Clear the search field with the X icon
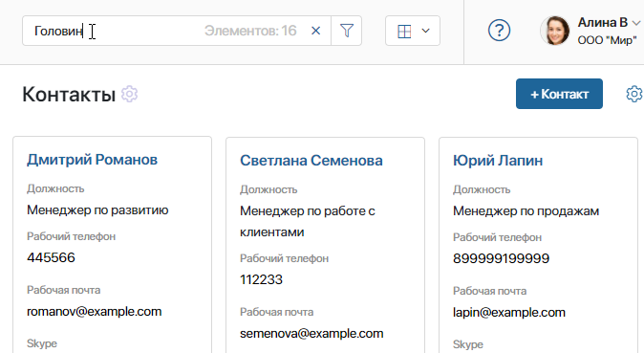The width and height of the screenshot is (644, 353). (315, 31)
